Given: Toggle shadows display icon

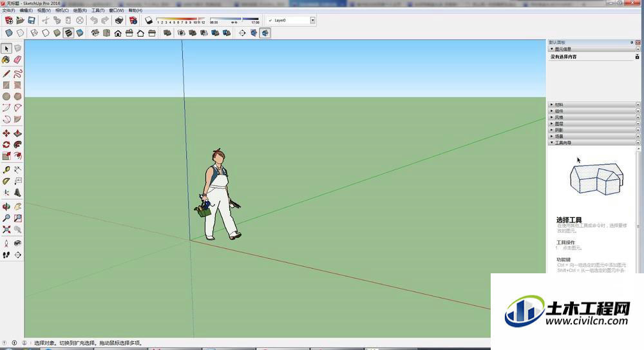Looking at the screenshot, I should (149, 20).
